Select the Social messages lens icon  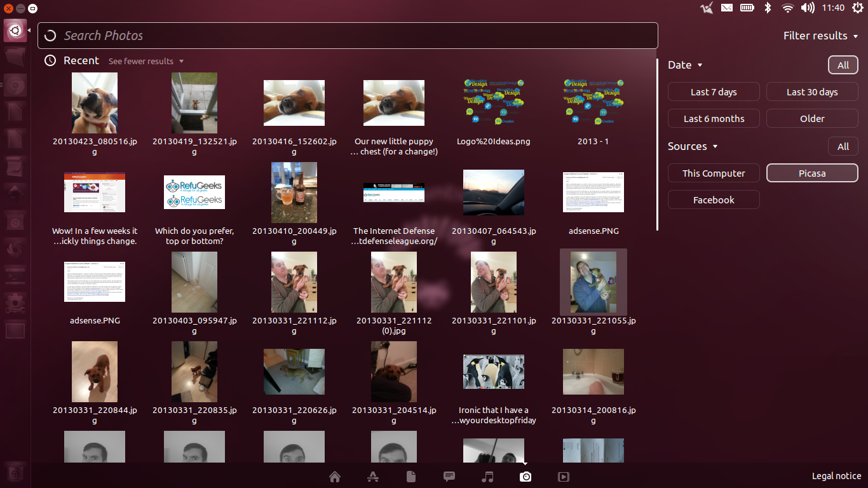[x=449, y=477]
